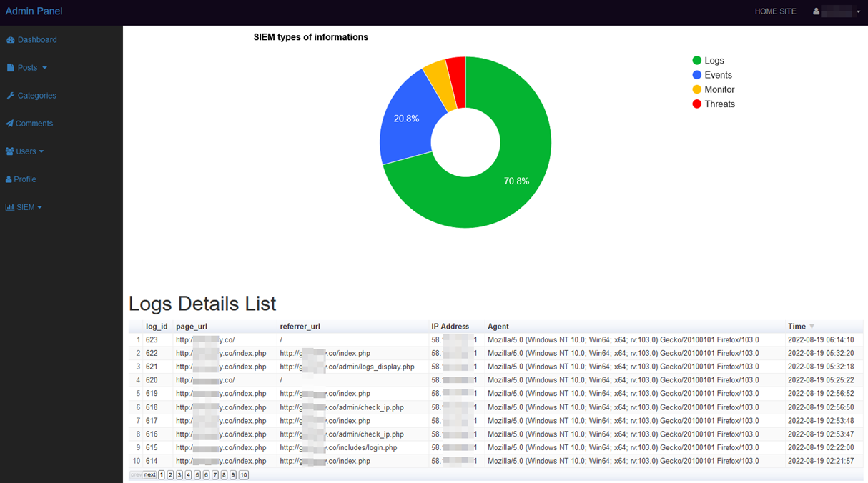Image resolution: width=868 pixels, height=483 pixels.
Task: Jump to page 2 of the logs
Action: 170,475
